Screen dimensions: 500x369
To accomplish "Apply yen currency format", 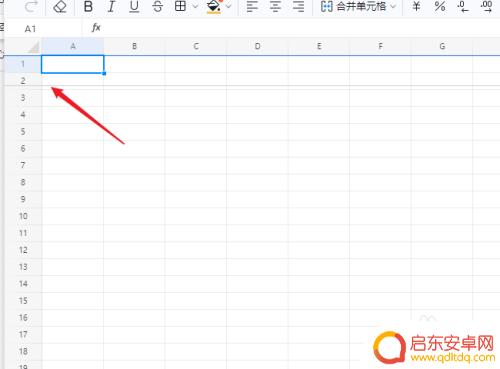I will pyautogui.click(x=416, y=6).
